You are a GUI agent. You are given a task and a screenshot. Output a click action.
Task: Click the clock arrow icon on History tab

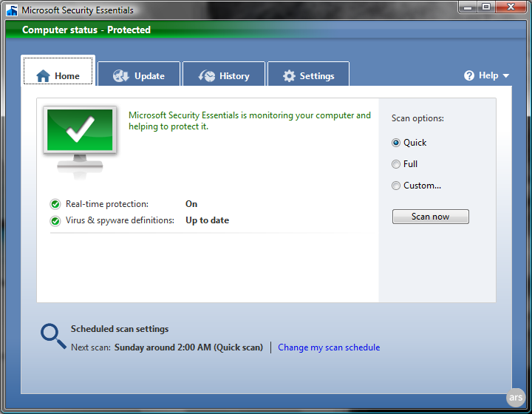(207, 75)
